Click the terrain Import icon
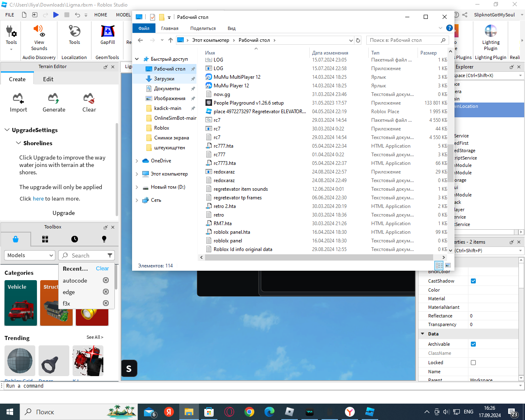The height and width of the screenshot is (420, 525). coord(18,98)
